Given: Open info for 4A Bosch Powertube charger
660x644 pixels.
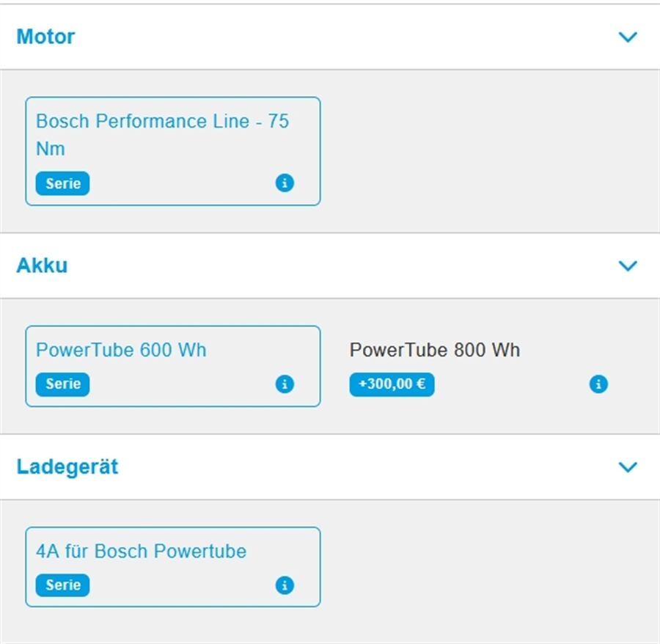Looking at the screenshot, I should (285, 585).
